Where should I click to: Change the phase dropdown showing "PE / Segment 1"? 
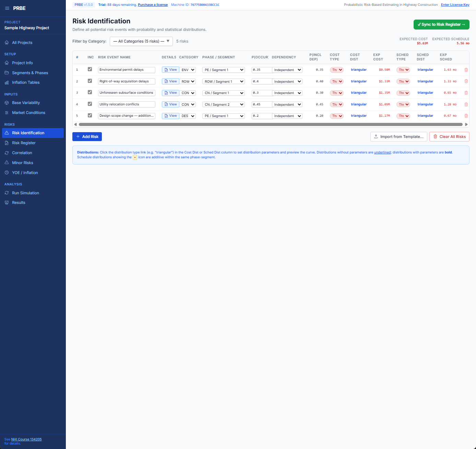click(223, 70)
